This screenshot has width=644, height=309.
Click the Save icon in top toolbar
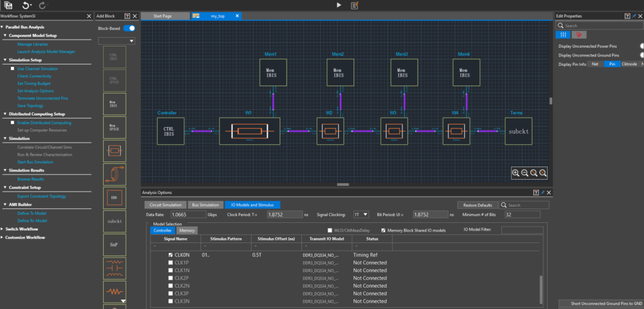click(8, 5)
